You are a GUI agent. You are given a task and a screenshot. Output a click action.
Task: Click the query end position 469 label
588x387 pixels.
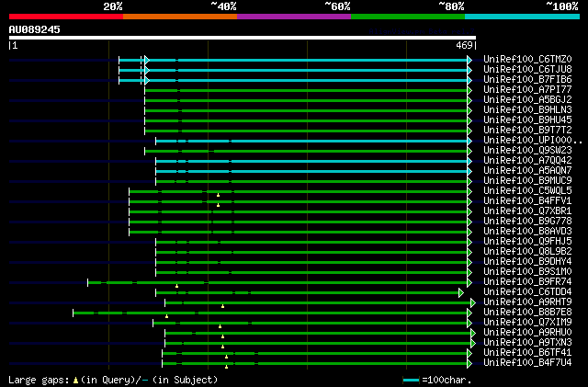click(x=464, y=45)
